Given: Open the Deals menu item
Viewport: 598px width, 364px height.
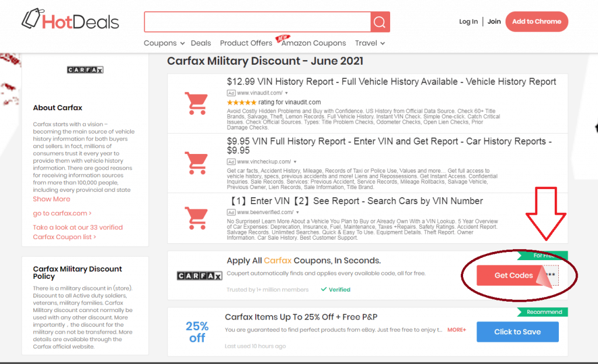Looking at the screenshot, I should pos(201,43).
